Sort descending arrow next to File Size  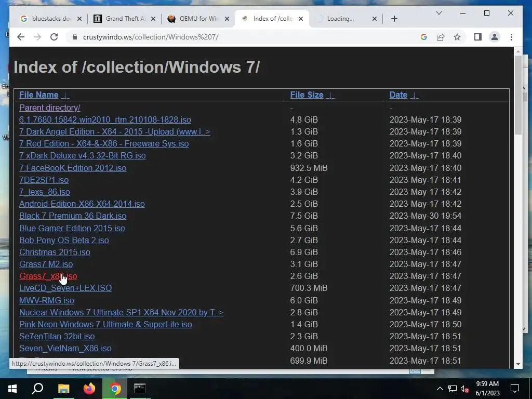point(330,96)
